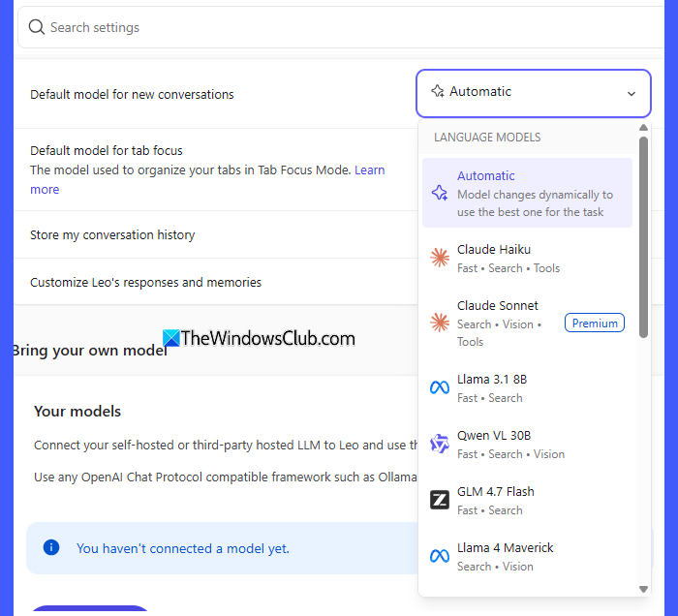Click the sparkle icon beside the Automatic option
The width and height of the screenshot is (678, 616).
click(x=440, y=193)
